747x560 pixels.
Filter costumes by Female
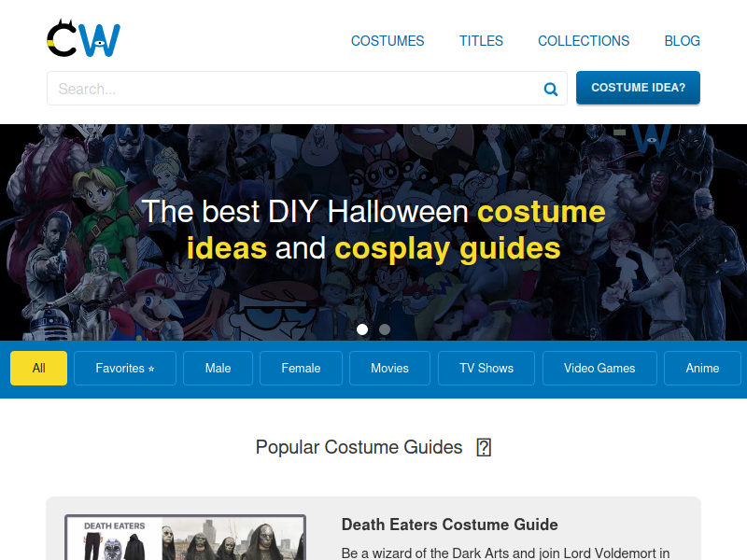[x=301, y=368]
